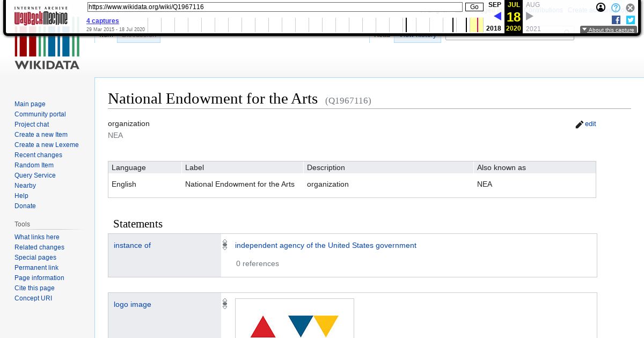
Task: Open Concept URI link
Action: tap(33, 298)
